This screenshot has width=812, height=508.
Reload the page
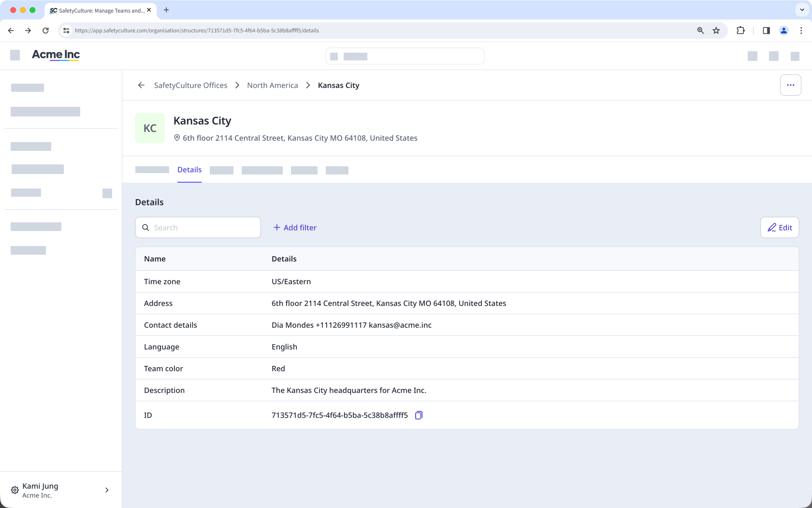coord(45,30)
